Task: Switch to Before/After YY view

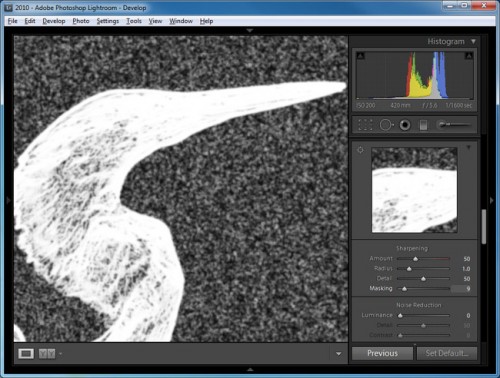Action: click(x=47, y=354)
